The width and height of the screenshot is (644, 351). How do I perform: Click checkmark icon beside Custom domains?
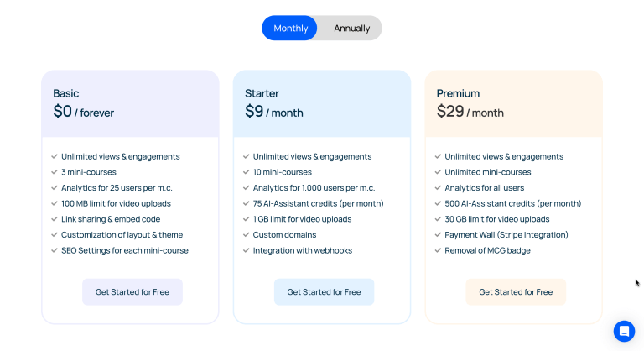tap(247, 235)
